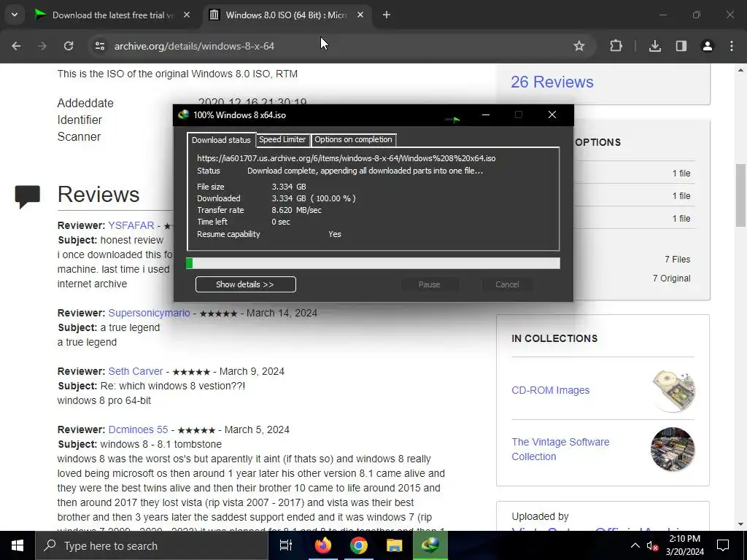Viewport: 747px width, 560px height.
Task: Switch to the Download latest free trial tab
Action: [113, 15]
